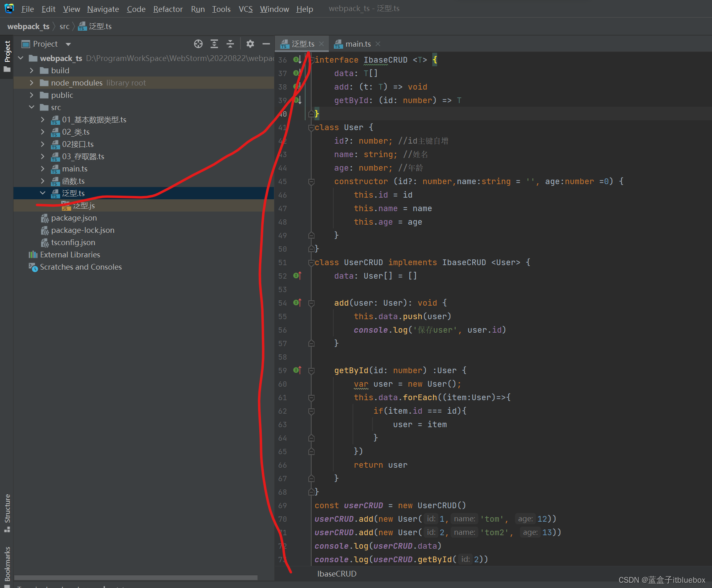Image resolution: width=712 pixels, height=588 pixels.
Task: Expand the 02_类.ts node
Action: tap(43, 132)
